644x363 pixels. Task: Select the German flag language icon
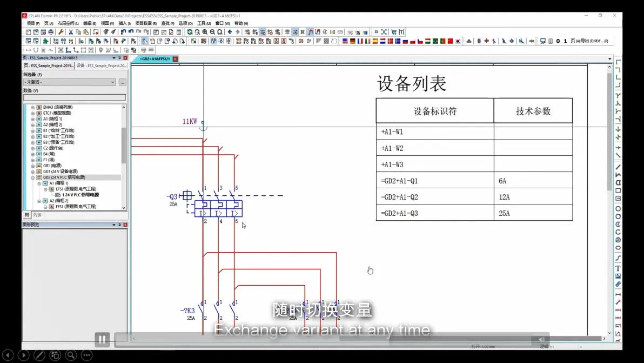click(x=352, y=41)
